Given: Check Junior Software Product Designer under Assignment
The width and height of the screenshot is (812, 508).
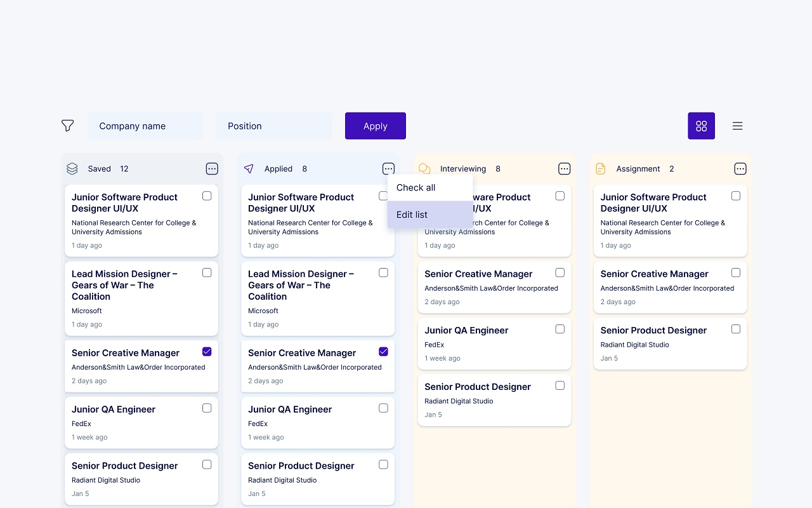Looking at the screenshot, I should [736, 196].
